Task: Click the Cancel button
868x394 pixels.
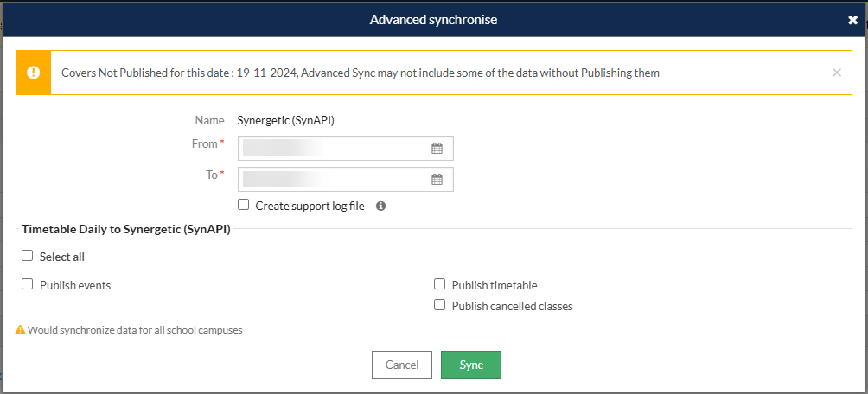Action: [402, 365]
